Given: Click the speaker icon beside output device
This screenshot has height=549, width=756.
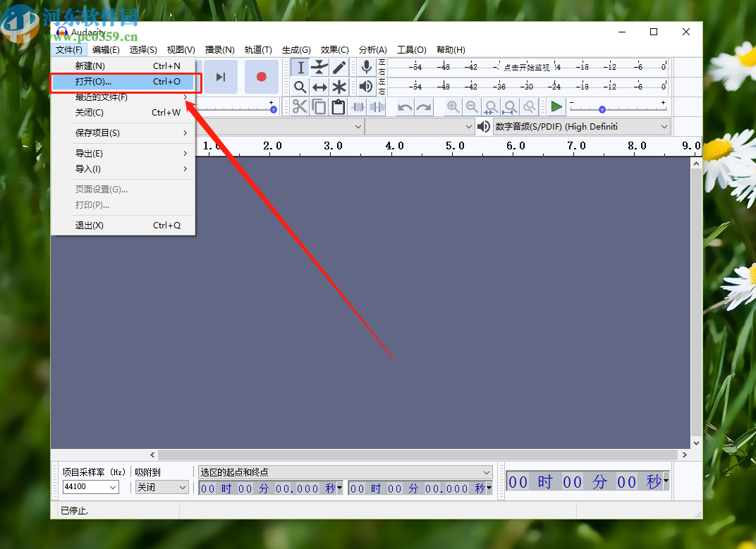Looking at the screenshot, I should click(x=484, y=127).
